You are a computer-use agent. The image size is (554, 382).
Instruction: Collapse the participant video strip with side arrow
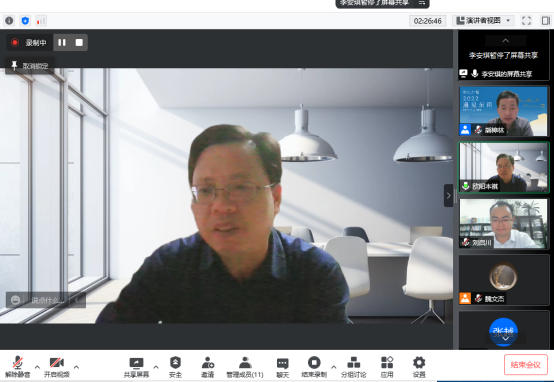(448, 195)
